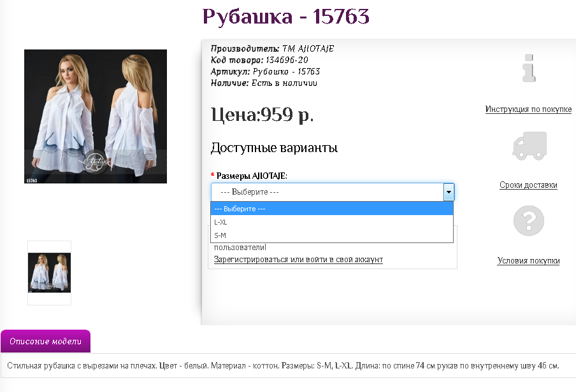
Task: Click the Размеры AJIOTAJE select box field
Action: point(327,192)
